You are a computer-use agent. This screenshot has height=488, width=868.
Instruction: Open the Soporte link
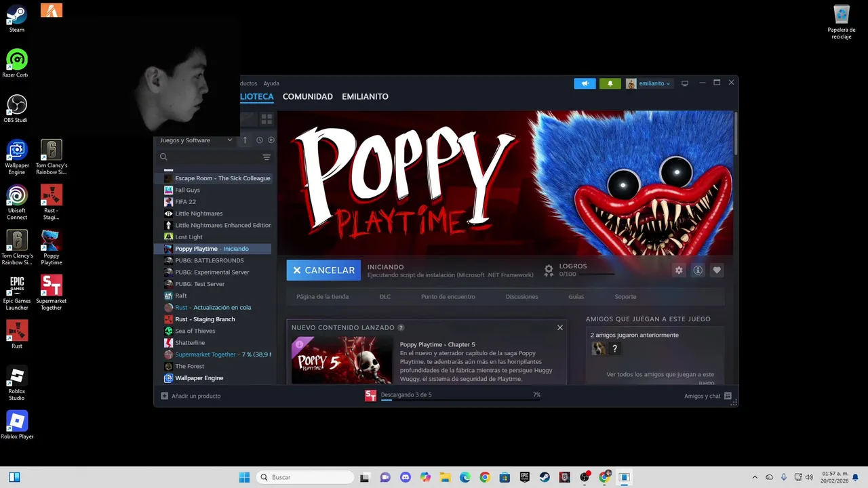tap(625, 296)
